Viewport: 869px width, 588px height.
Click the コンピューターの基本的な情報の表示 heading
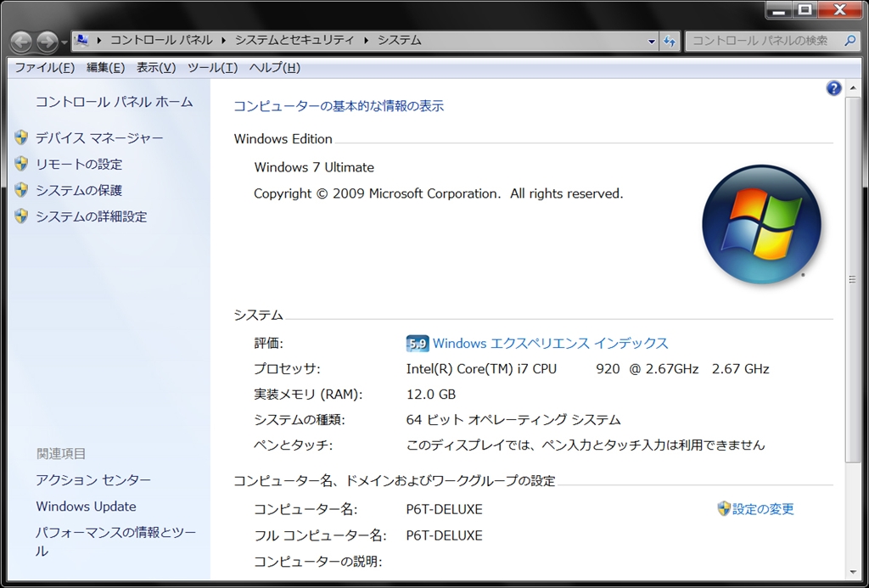tap(339, 106)
